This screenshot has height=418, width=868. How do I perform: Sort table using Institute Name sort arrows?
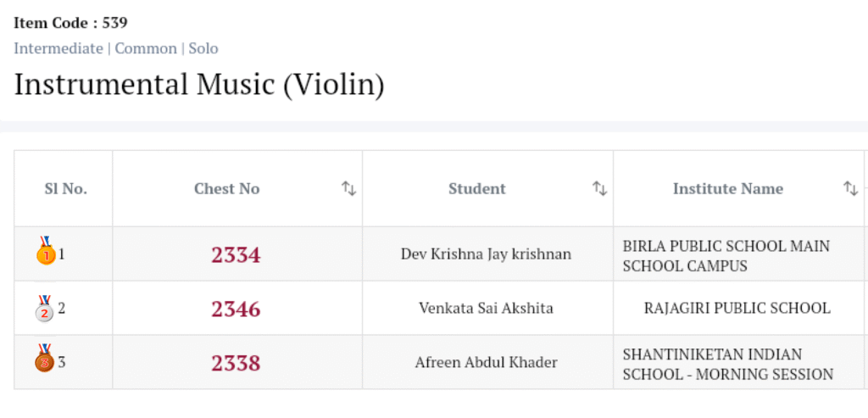coord(850,188)
